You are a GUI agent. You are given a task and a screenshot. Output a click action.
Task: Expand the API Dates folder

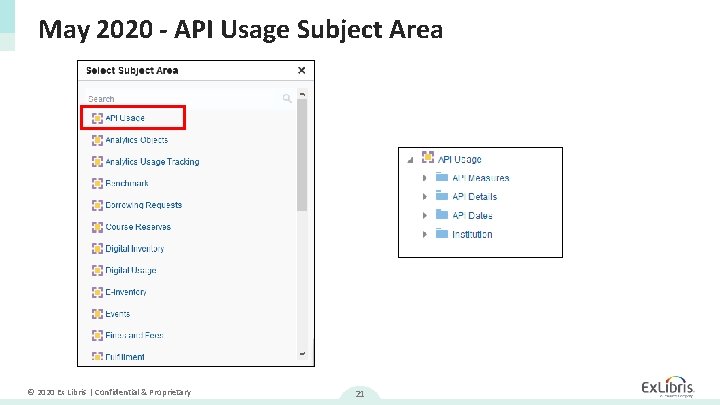click(425, 215)
